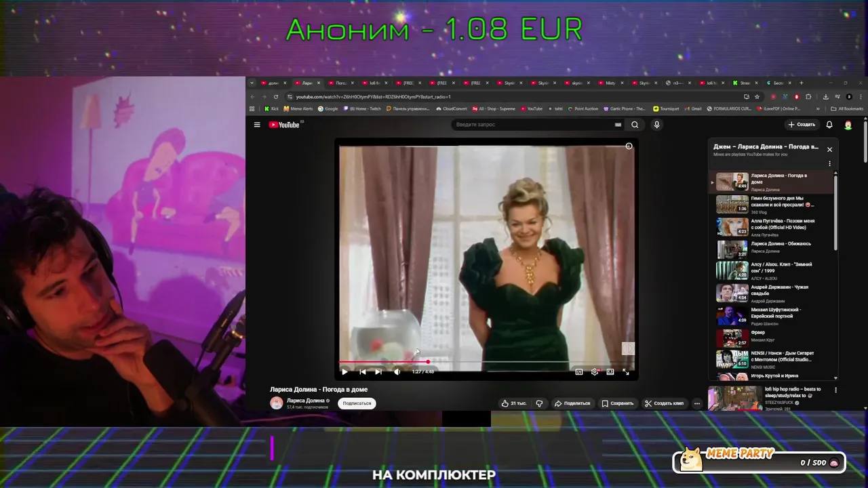Open Chrome tab search dropdown arrow
Image resolution: width=868 pixels, height=488 pixels.
click(x=252, y=83)
